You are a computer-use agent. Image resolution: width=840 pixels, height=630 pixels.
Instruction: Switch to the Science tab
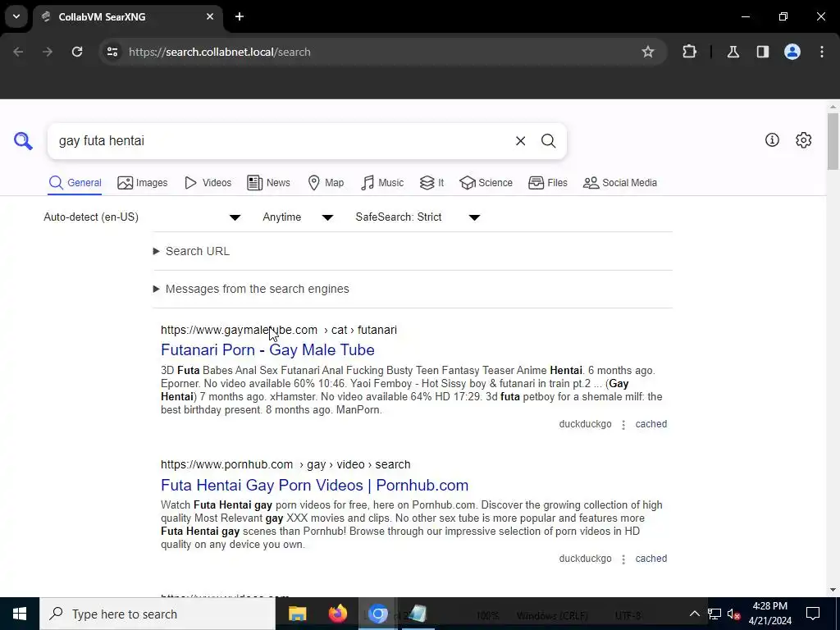point(486,183)
